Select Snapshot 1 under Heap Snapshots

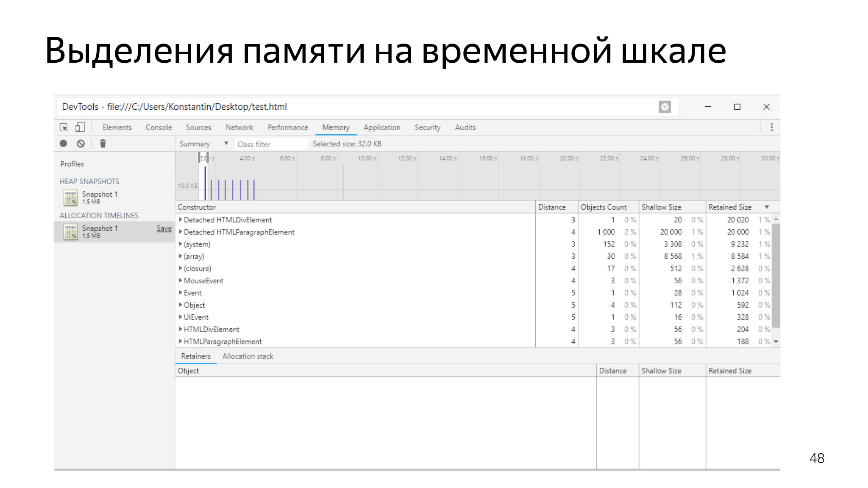point(99,194)
